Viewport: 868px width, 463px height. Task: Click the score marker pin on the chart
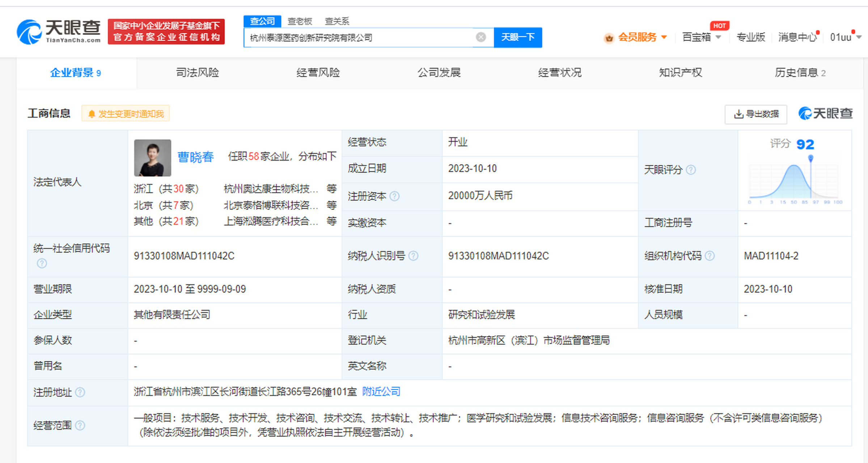[811, 158]
